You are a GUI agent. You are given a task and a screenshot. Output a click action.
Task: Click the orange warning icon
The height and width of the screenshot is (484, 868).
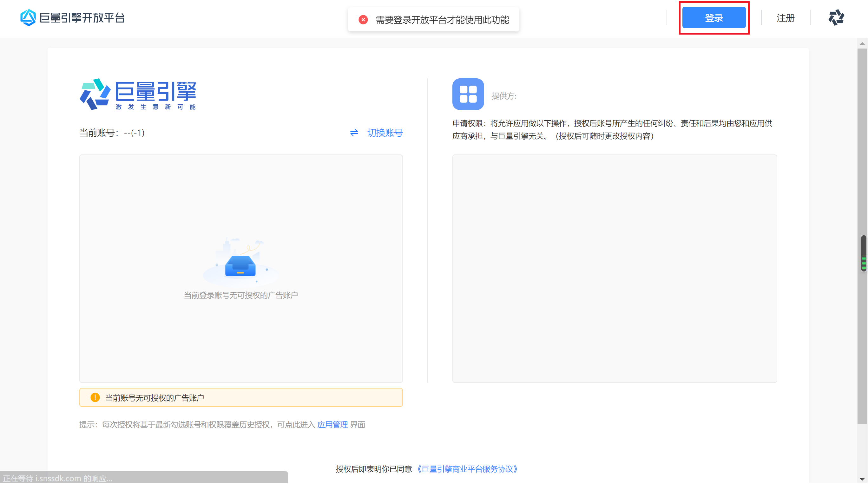(x=95, y=397)
